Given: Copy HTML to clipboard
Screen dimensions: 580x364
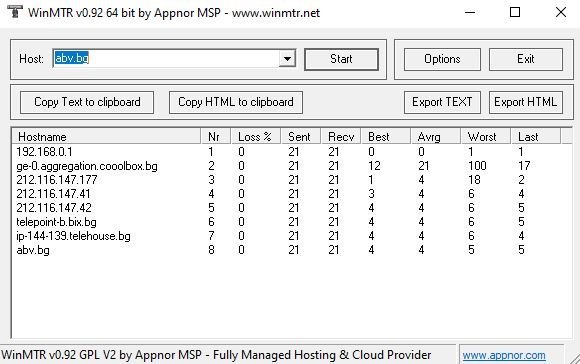Looking at the screenshot, I should [x=236, y=102].
